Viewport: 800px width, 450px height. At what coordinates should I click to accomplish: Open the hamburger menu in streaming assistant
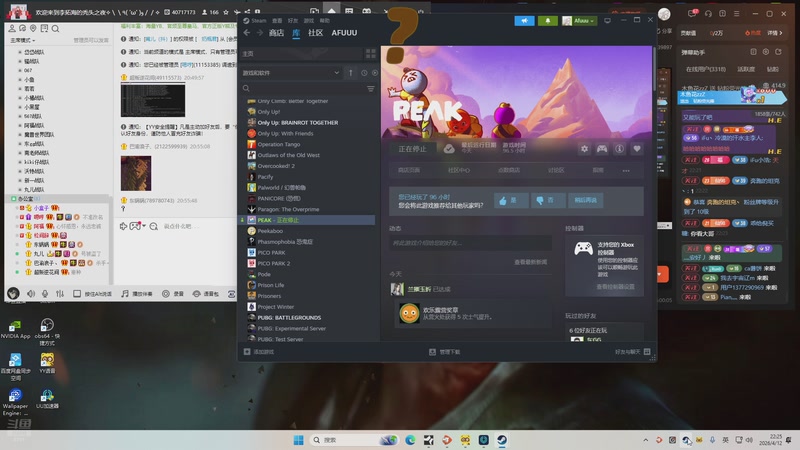click(x=736, y=14)
